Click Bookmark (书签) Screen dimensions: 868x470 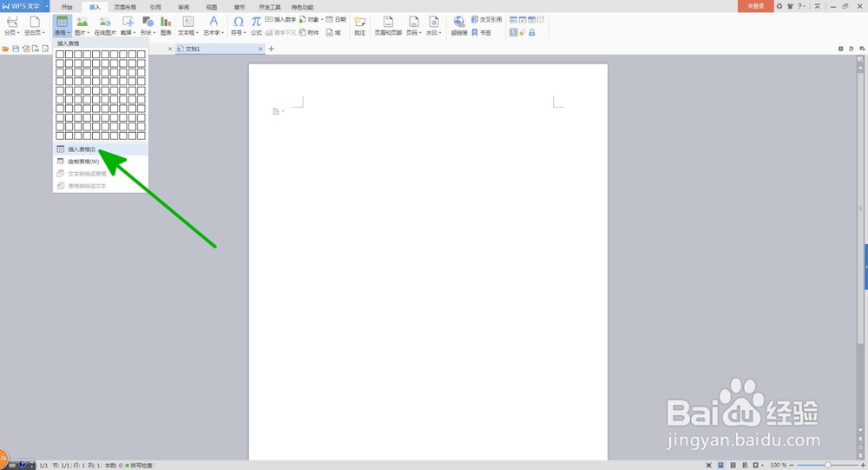[481, 33]
